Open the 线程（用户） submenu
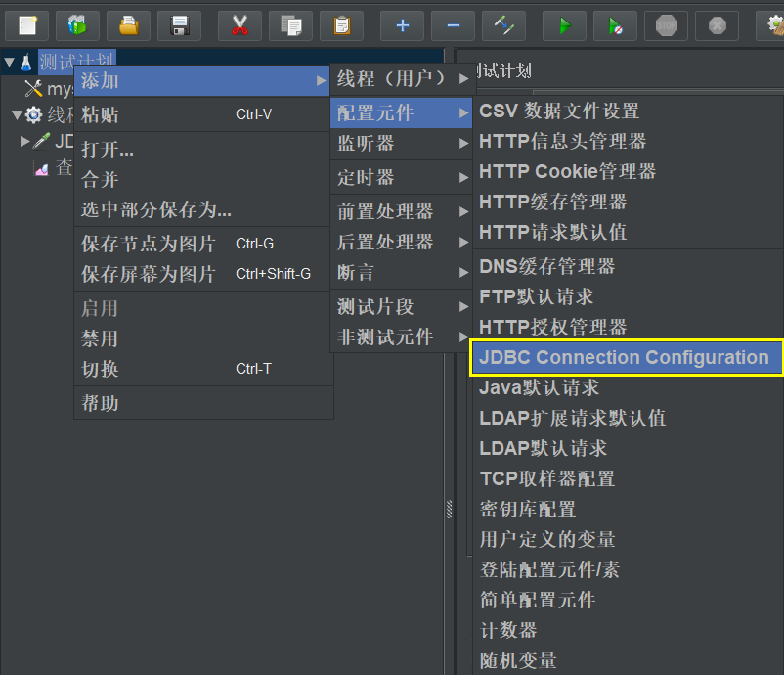The width and height of the screenshot is (784, 675). (401, 78)
